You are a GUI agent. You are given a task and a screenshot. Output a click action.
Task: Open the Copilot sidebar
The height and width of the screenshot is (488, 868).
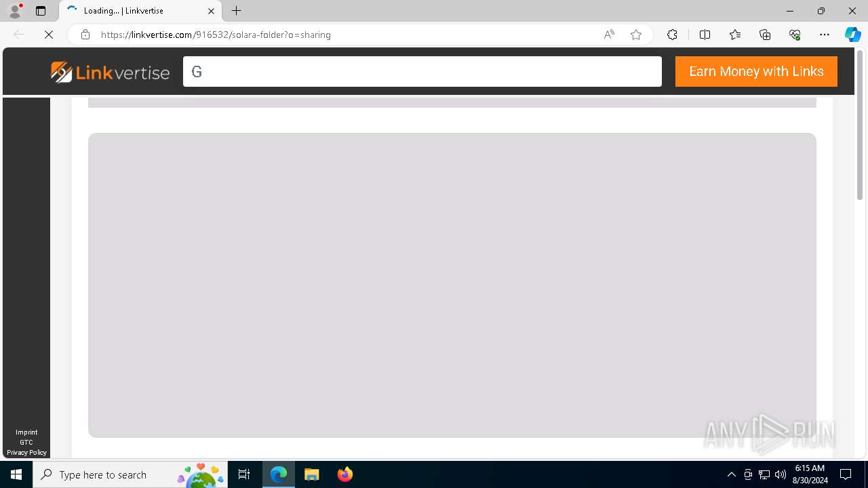[x=852, y=35]
